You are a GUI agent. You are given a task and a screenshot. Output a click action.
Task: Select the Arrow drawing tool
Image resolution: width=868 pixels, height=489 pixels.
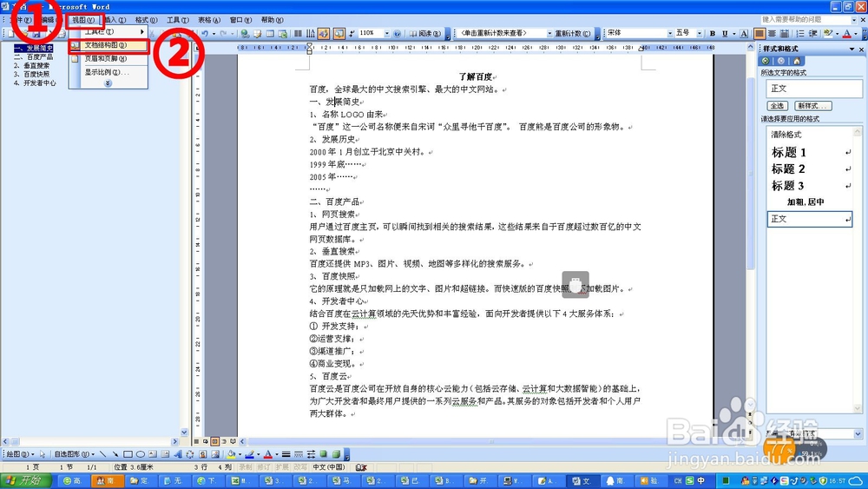coord(115,454)
